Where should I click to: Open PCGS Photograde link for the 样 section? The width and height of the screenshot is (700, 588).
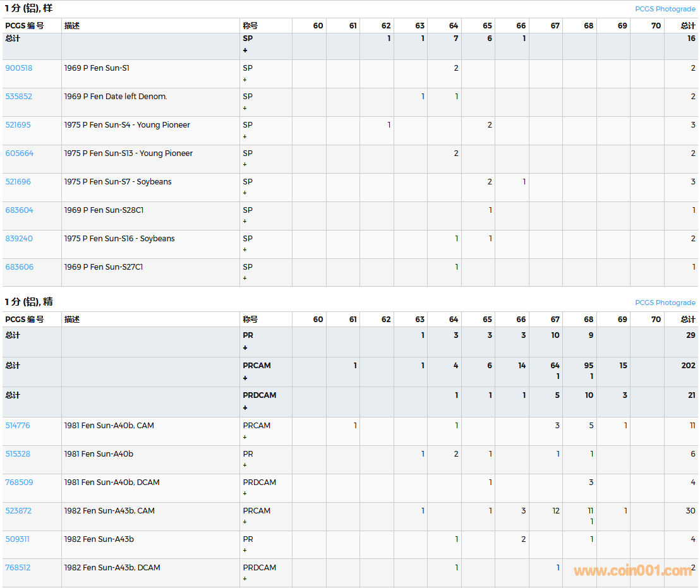point(665,9)
